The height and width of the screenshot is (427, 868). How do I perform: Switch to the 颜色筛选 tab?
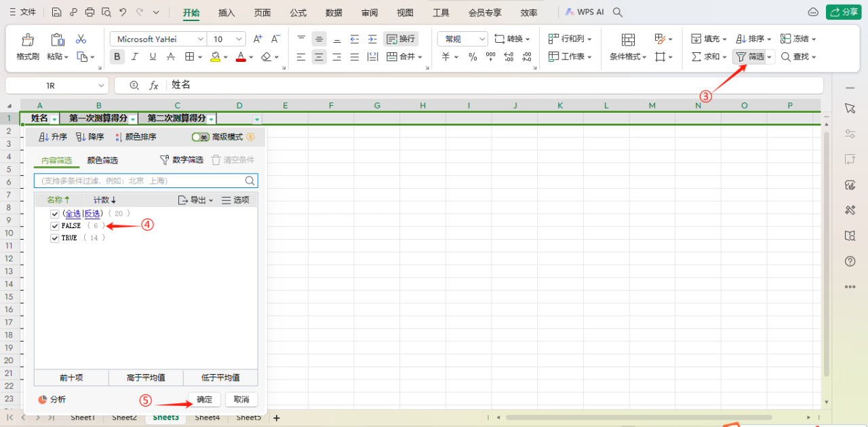tap(102, 160)
